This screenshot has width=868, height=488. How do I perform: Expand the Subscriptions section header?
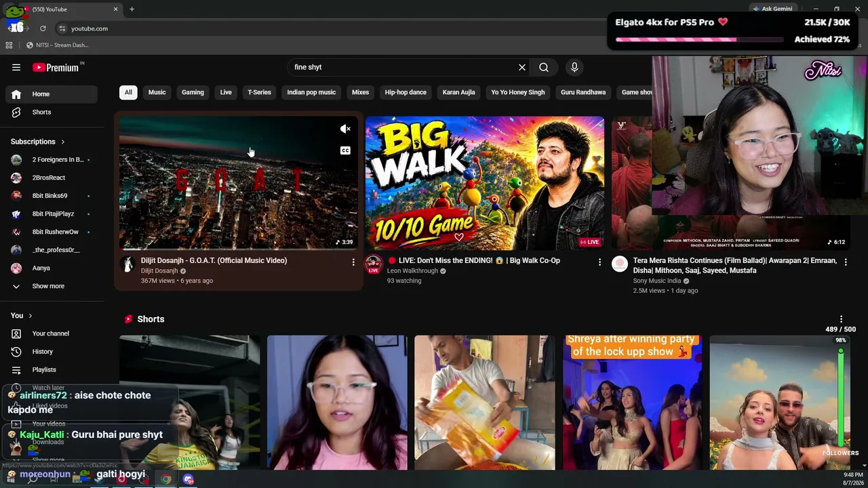(x=38, y=142)
